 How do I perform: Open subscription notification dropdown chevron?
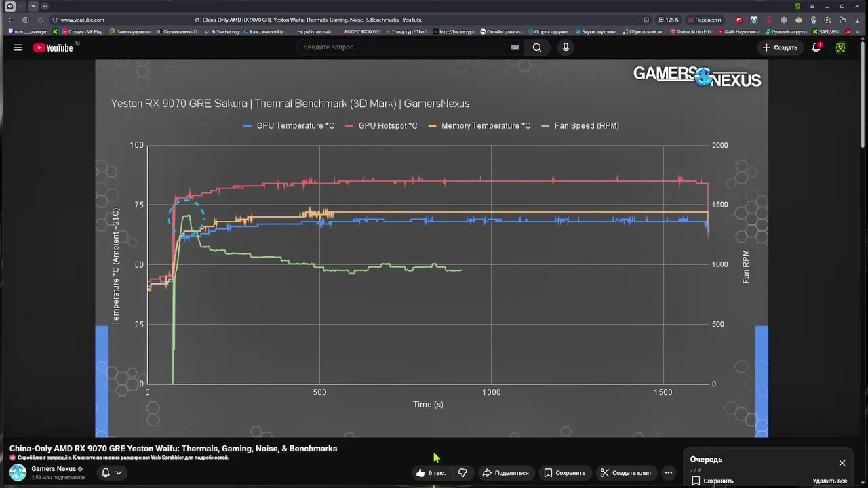tap(119, 473)
